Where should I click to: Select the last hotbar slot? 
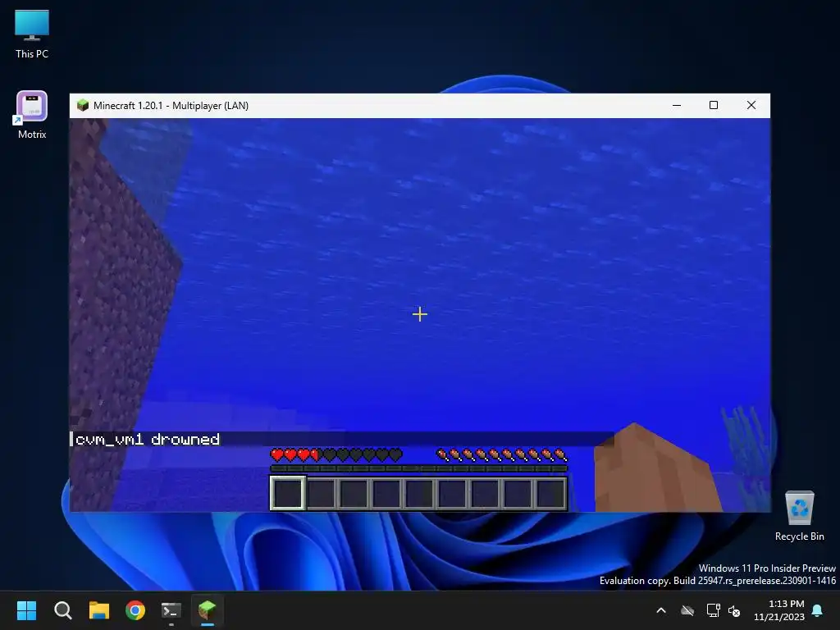[x=550, y=493]
